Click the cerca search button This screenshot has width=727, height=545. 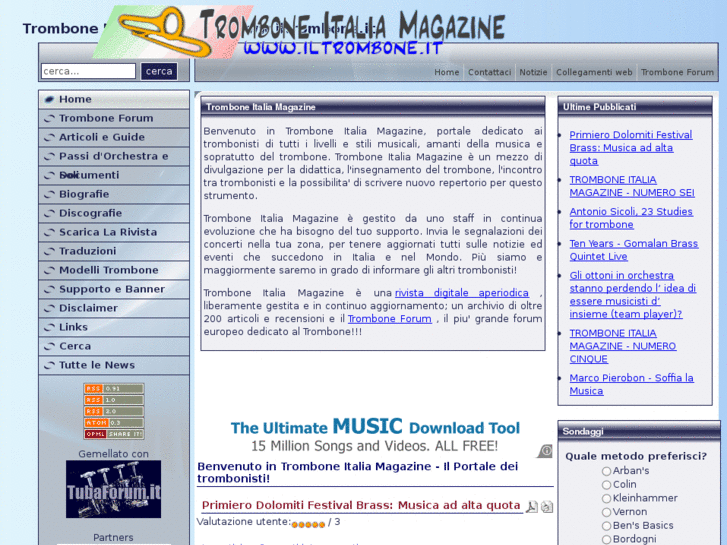coord(159,71)
